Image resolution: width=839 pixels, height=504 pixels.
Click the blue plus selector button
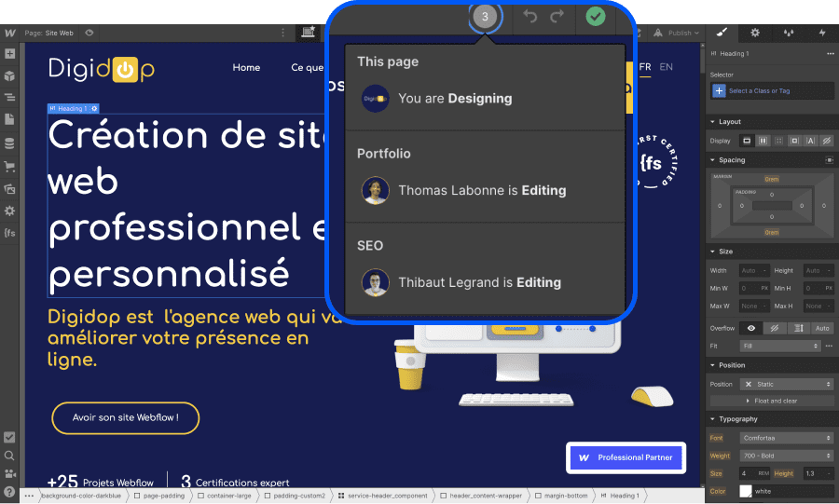pos(719,91)
